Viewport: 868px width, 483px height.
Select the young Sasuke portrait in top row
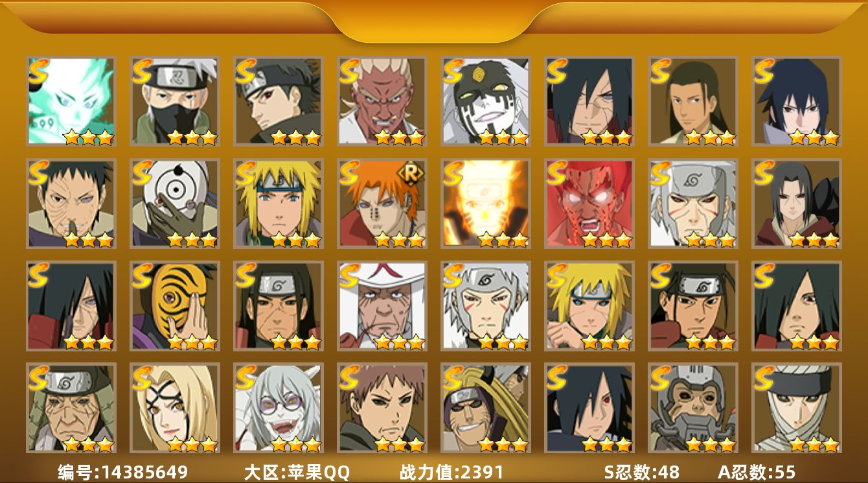[x=797, y=100]
